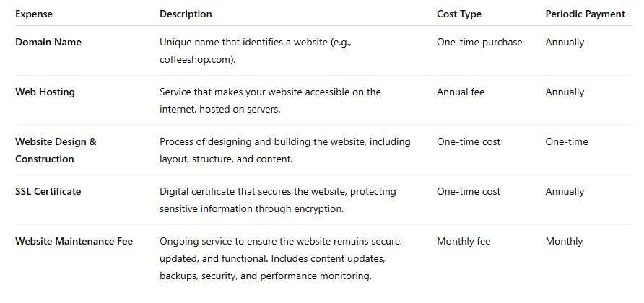Click the Web Hosting description text
This screenshot has width=644, height=303.
270,100
